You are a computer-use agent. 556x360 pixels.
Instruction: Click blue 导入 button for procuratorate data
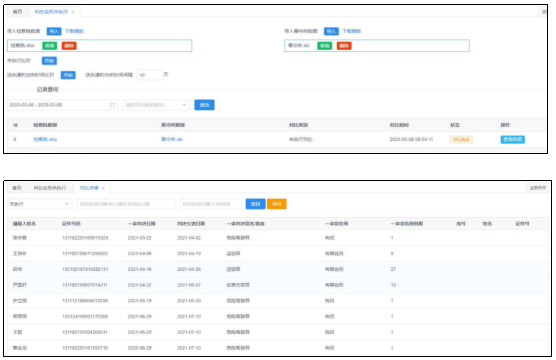(x=54, y=31)
